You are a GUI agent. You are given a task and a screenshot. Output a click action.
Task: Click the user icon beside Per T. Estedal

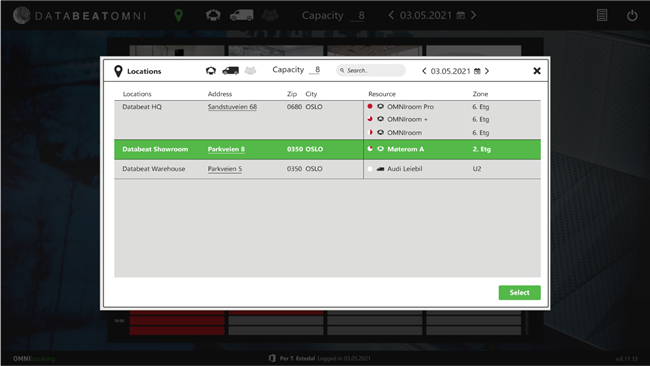click(x=272, y=358)
